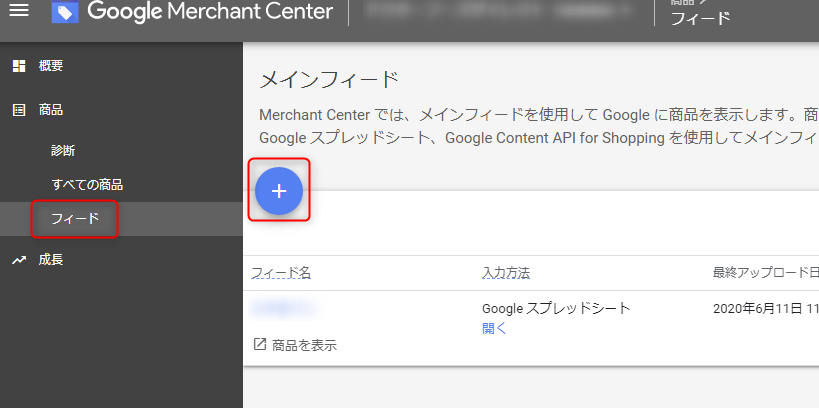
Task: Sort by フィード名 column header
Action: point(281,273)
